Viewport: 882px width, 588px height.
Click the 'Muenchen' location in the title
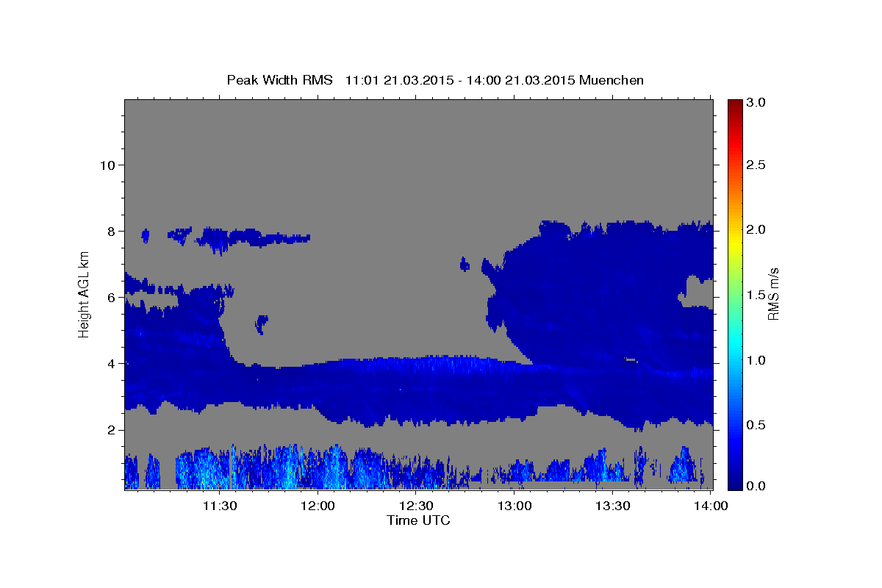[612, 80]
